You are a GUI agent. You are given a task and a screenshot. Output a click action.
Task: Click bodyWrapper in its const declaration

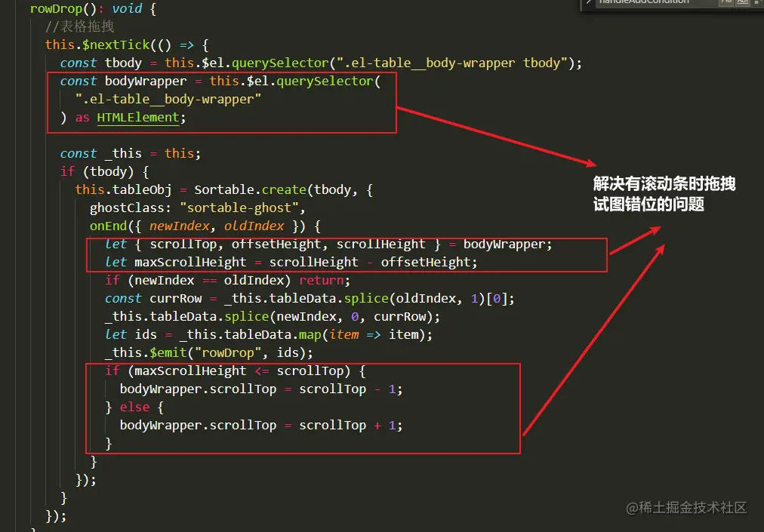pyautogui.click(x=146, y=81)
